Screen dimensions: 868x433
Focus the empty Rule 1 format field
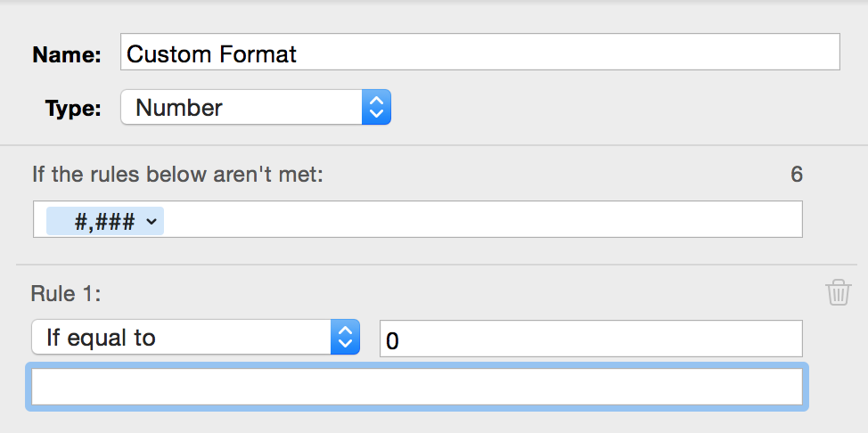[x=417, y=387]
